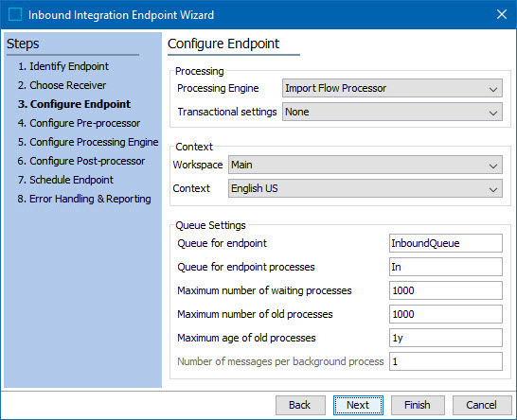Click the Maximum age of old processes field
This screenshot has width=517, height=420.
446,338
